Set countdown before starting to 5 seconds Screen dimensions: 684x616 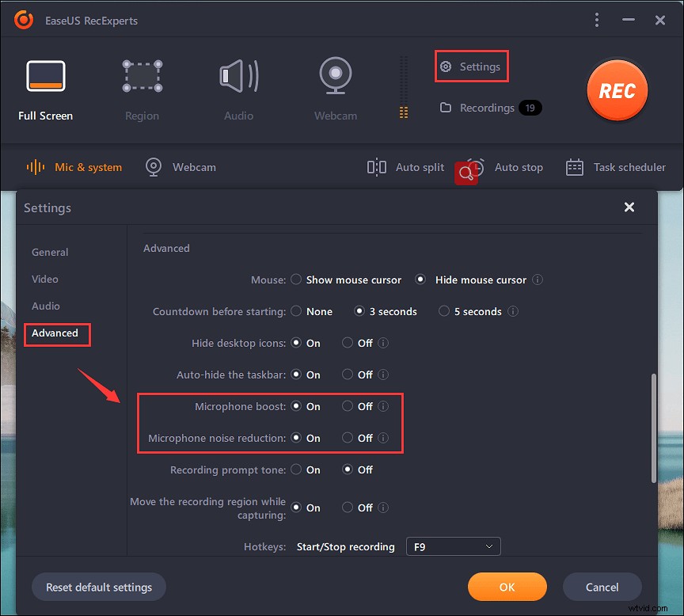pos(443,311)
